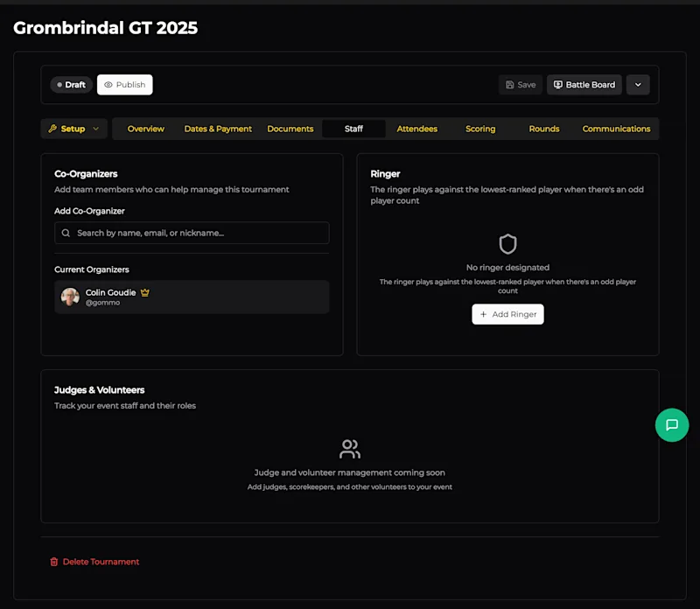
Task: Open the Communications tab
Action: click(616, 129)
